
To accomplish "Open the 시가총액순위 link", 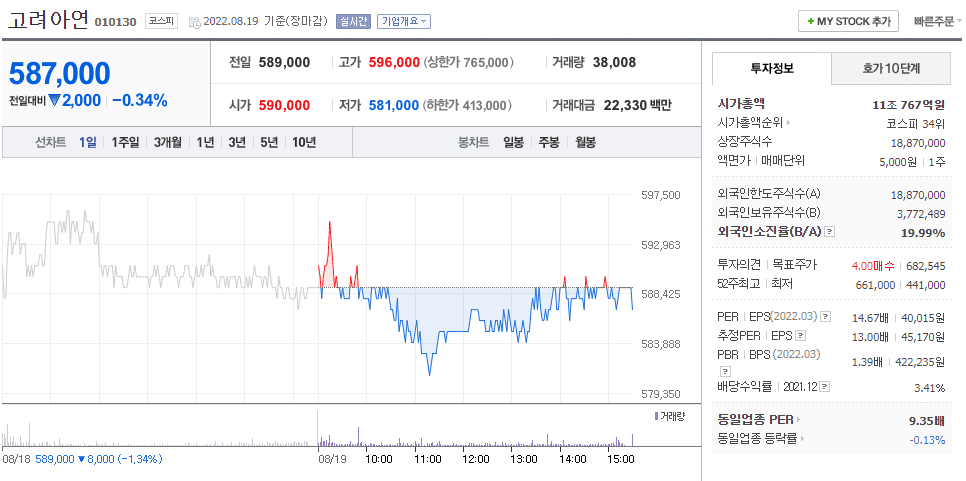I will pos(750,123).
